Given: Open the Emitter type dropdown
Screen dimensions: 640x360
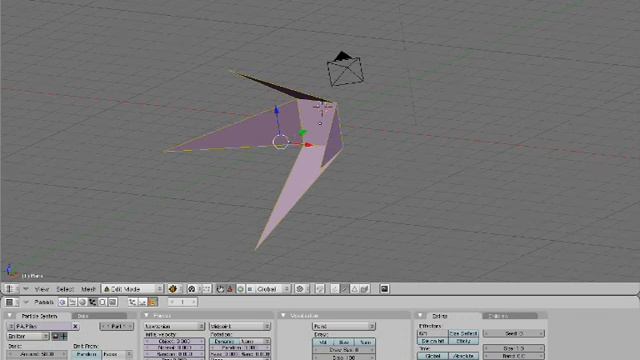Looking at the screenshot, I should pyautogui.click(x=28, y=336).
